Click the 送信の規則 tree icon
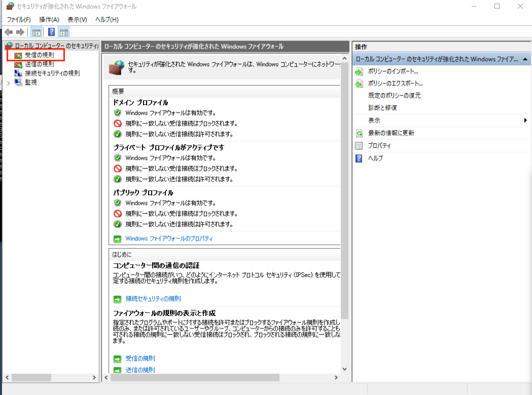The width and height of the screenshot is (532, 395). [x=18, y=64]
